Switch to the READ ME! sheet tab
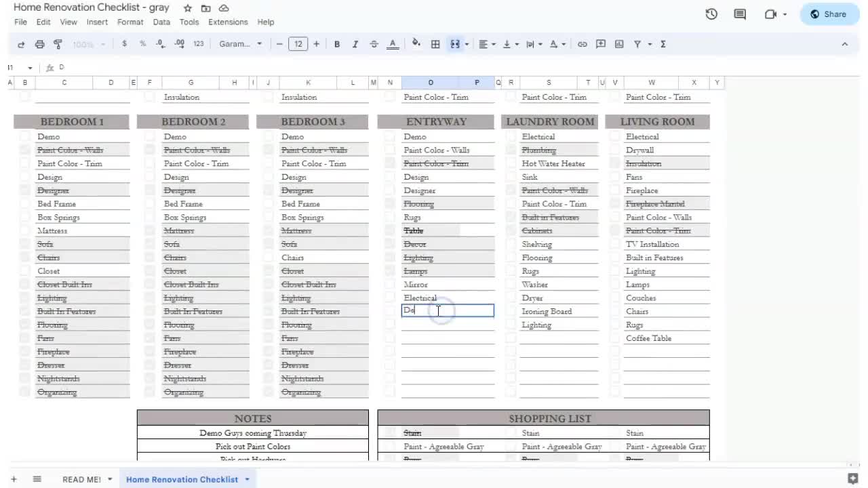The width and height of the screenshot is (868, 488). coord(81,479)
